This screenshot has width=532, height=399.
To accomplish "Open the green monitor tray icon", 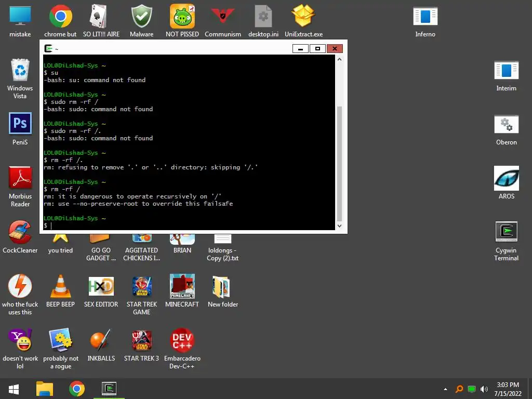I will pyautogui.click(x=472, y=389).
